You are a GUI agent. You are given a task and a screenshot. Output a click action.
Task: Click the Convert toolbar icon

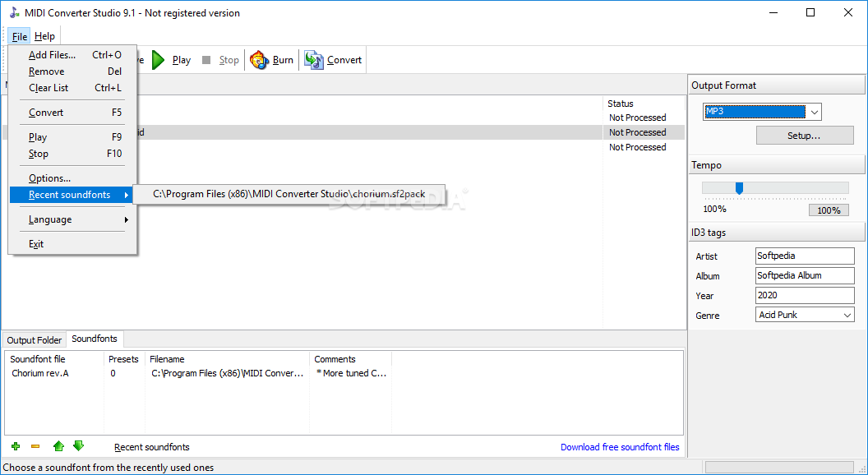pos(314,60)
